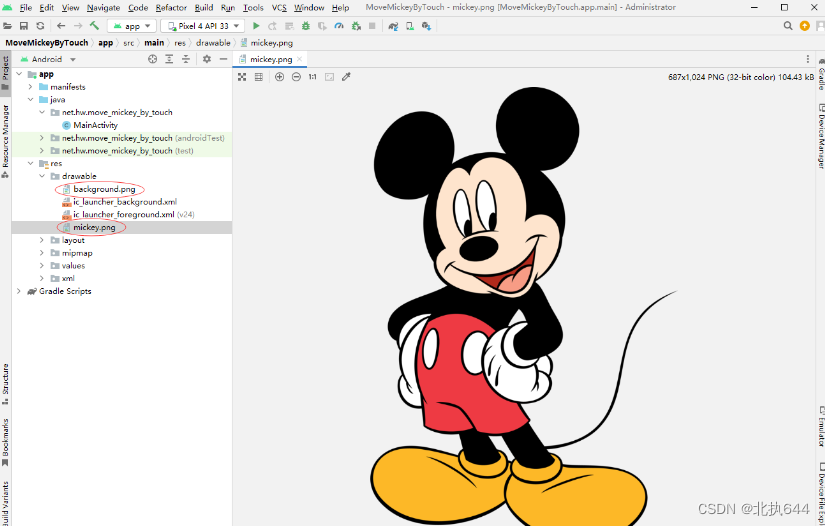Toggle the chessboard transparency background
This screenshot has height=526, width=825.
[242, 77]
